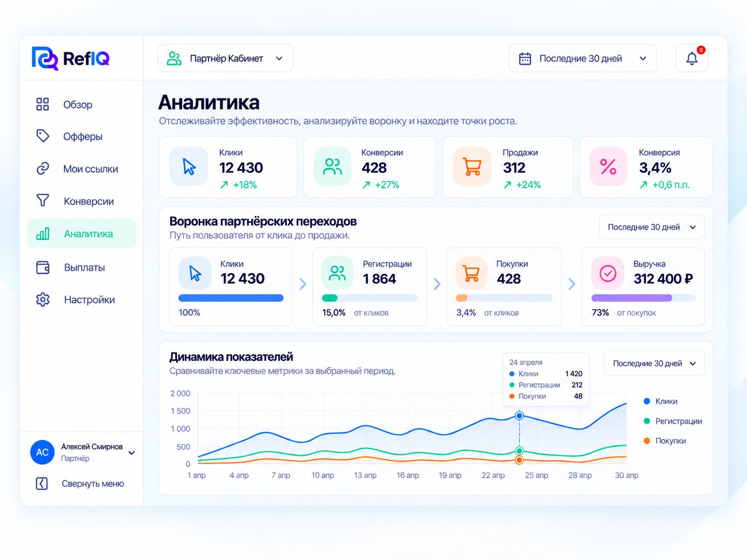Click the 24 апреля tooltip header
Image resolution: width=747 pixels, height=560 pixels.
pyautogui.click(x=526, y=363)
